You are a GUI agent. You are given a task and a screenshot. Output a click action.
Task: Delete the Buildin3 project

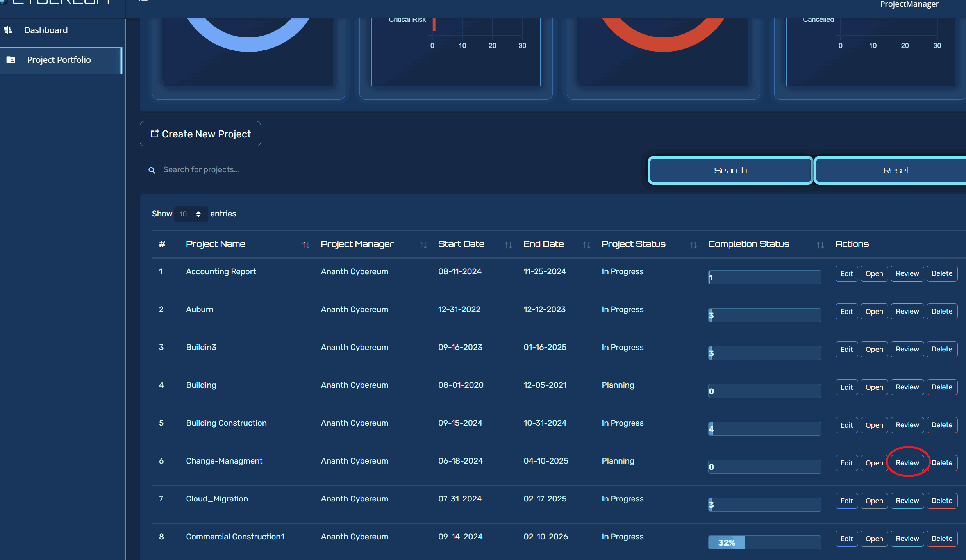(942, 349)
